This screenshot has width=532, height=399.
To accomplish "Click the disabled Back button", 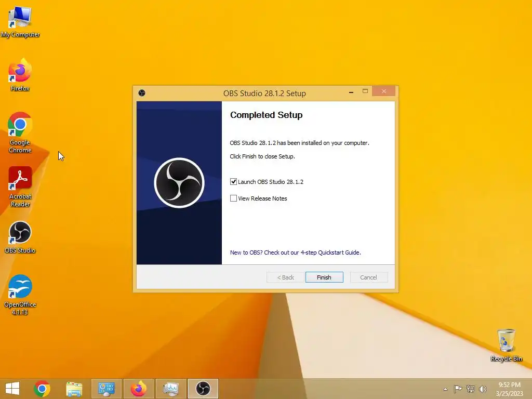I will click(285, 277).
